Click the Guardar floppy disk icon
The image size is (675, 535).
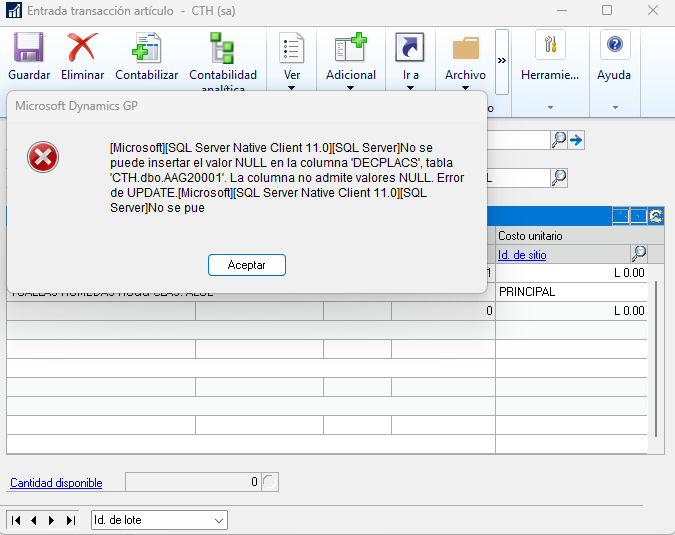click(x=29, y=47)
